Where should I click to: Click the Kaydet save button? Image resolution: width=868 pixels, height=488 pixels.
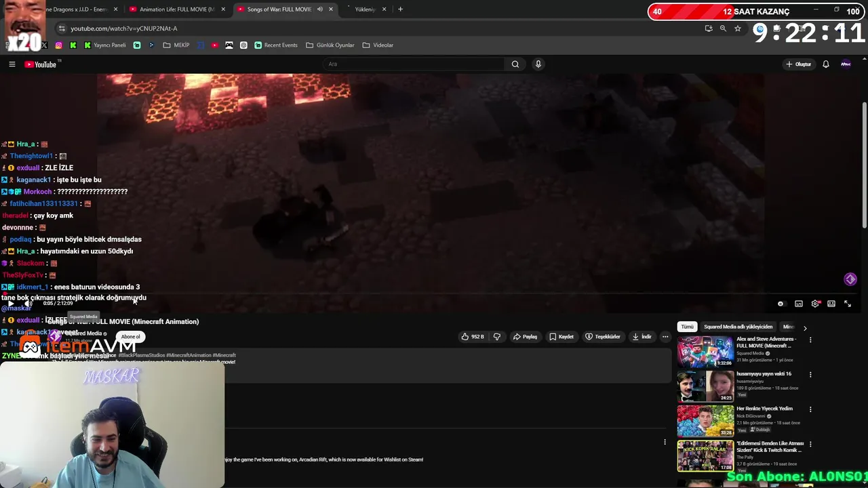click(561, 337)
